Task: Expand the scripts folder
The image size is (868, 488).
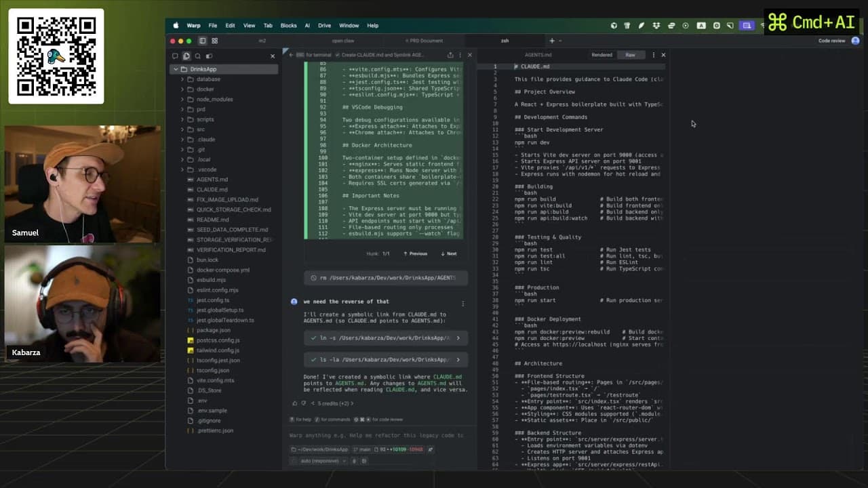Action: (182, 119)
